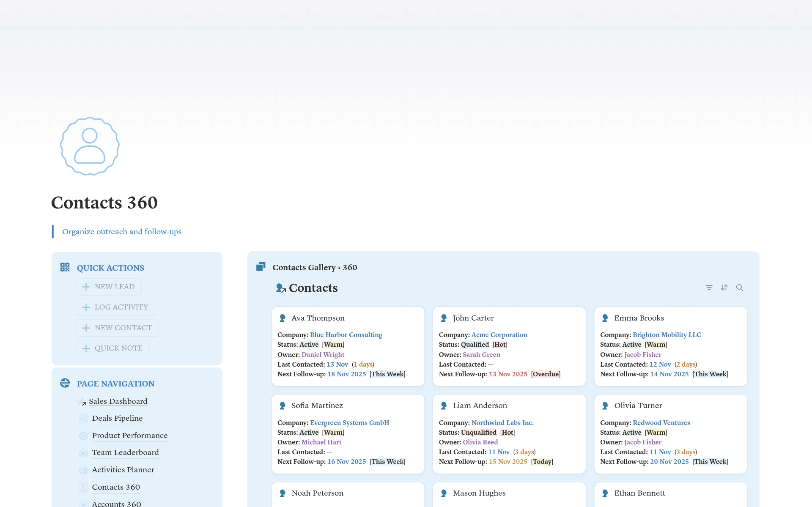Image resolution: width=812 pixels, height=507 pixels.
Task: Navigate to Product Performance
Action: [130, 436]
